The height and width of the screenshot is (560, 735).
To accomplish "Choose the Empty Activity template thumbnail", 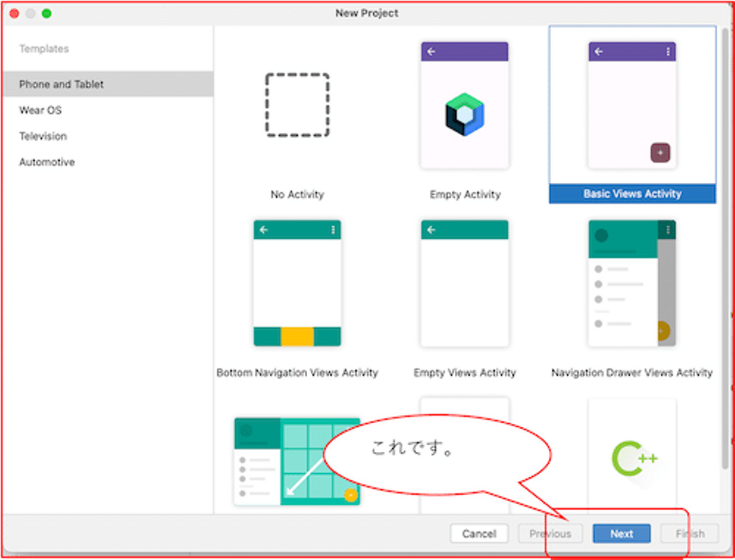I will click(464, 105).
